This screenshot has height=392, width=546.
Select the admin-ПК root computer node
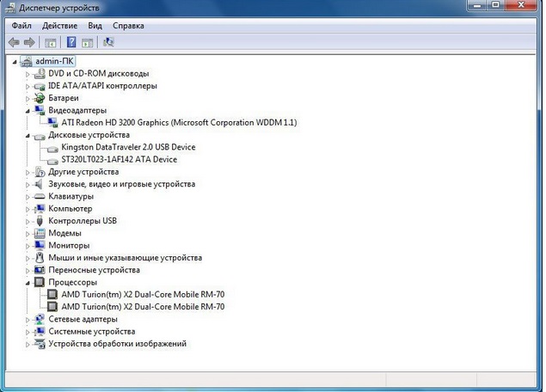54,61
